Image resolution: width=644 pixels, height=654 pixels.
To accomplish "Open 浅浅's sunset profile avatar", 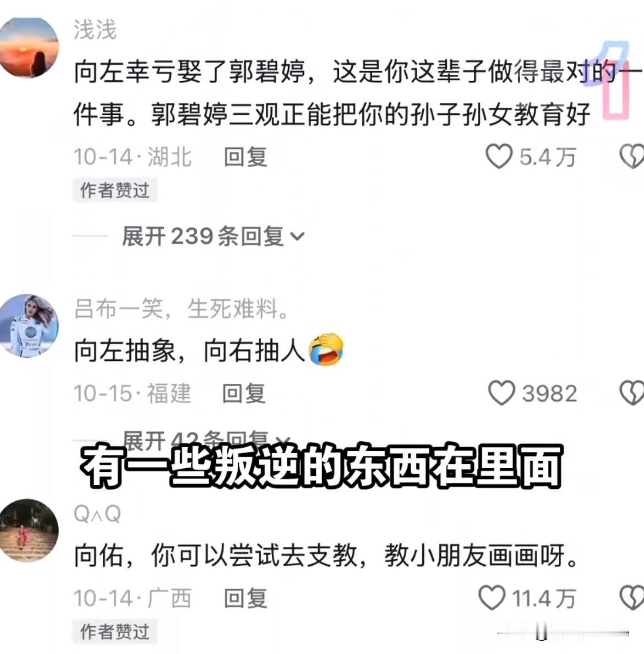I will [28, 47].
